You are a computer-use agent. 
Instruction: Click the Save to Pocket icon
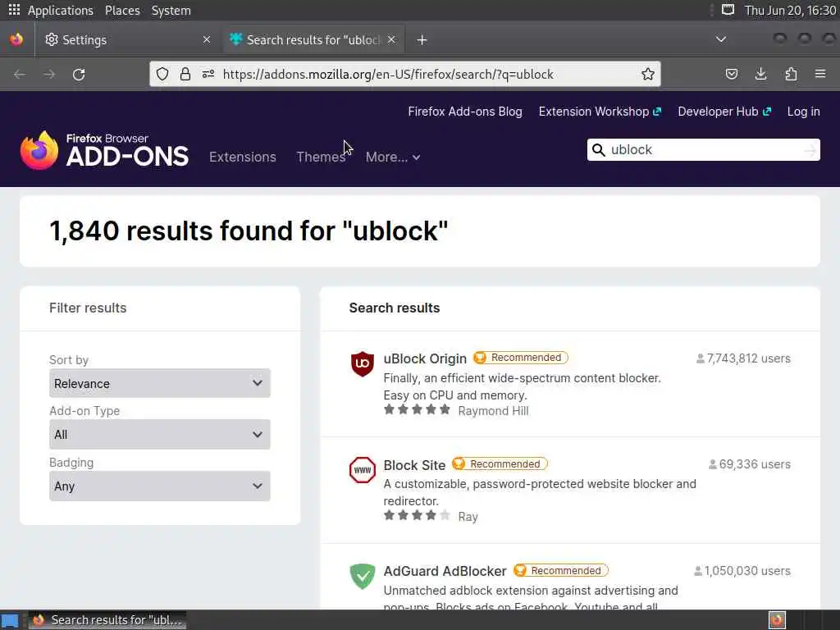(732, 75)
